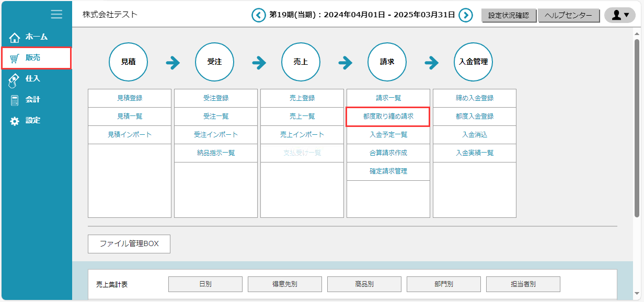Select 担当者別 sales summary tab
This screenshot has height=302, width=644.
pyautogui.click(x=523, y=284)
